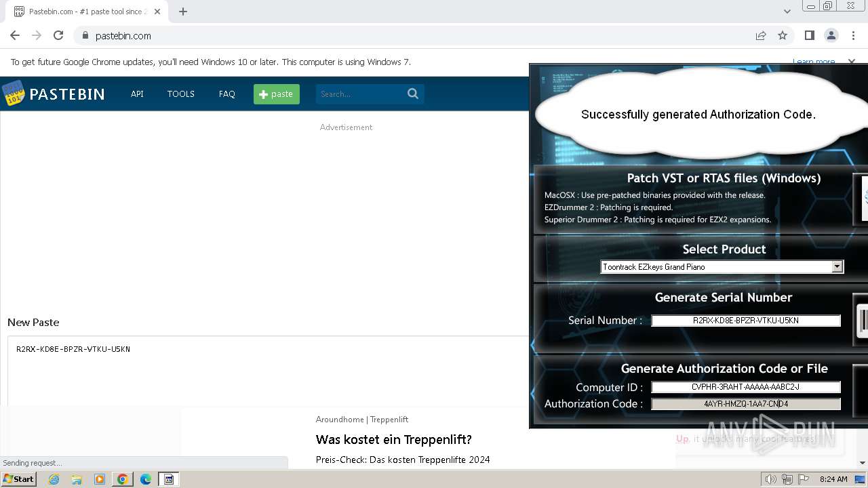Dismiss the Chrome update notice
The height and width of the screenshot is (488, 868).
click(852, 62)
